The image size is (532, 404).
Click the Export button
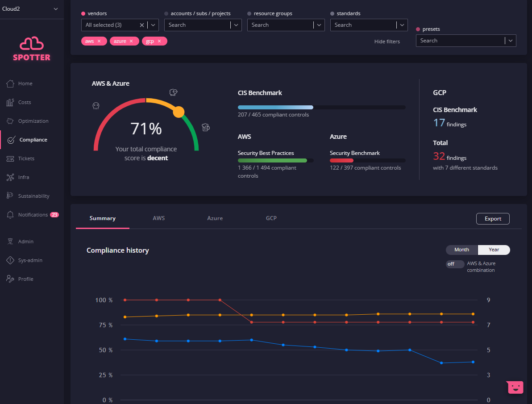coord(493,219)
